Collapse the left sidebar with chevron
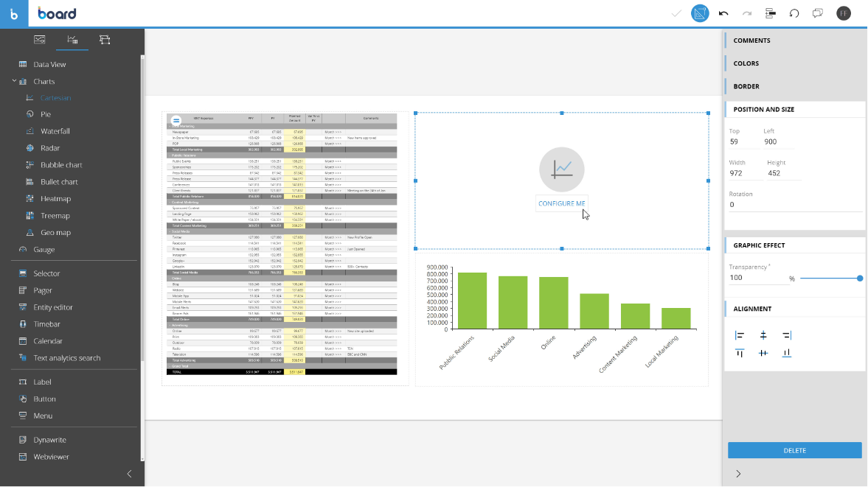The width and height of the screenshot is (868, 487). 130,474
